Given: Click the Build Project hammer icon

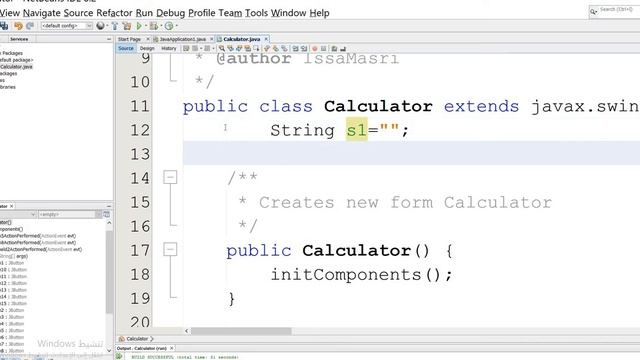Looking at the screenshot, I should [x=115, y=26].
